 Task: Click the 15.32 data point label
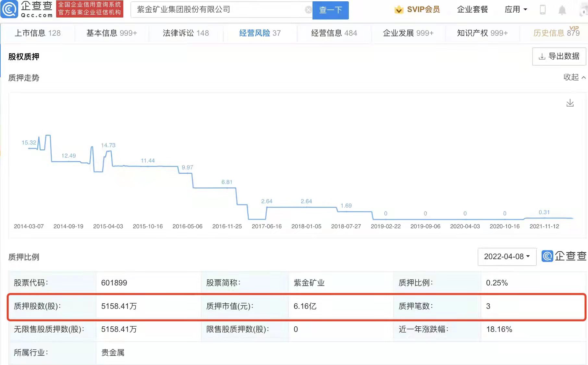tap(29, 143)
